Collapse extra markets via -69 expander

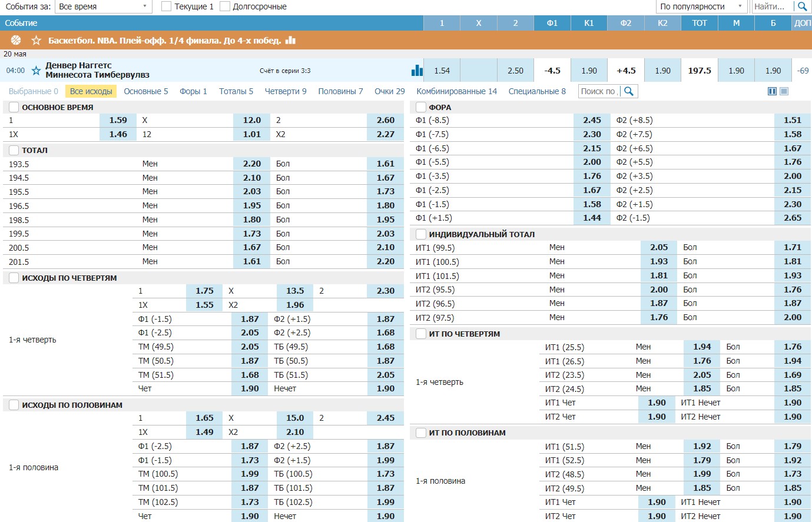pyautogui.click(x=803, y=71)
